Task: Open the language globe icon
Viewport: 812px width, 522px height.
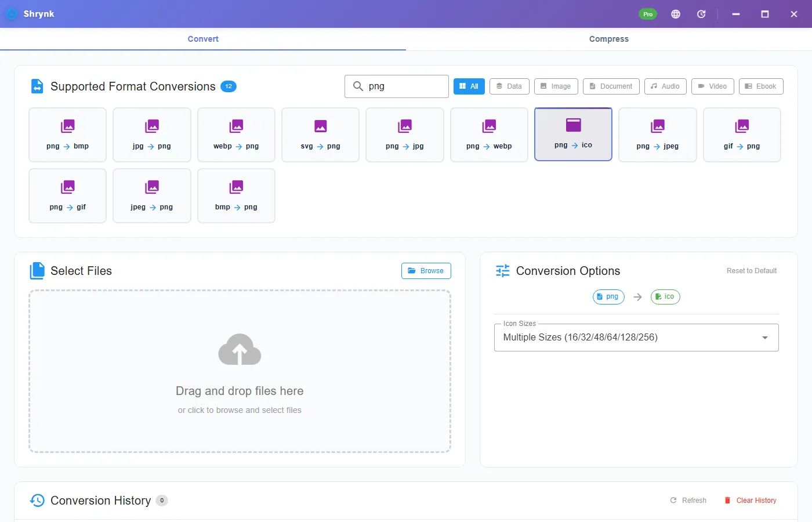Action: click(x=676, y=14)
